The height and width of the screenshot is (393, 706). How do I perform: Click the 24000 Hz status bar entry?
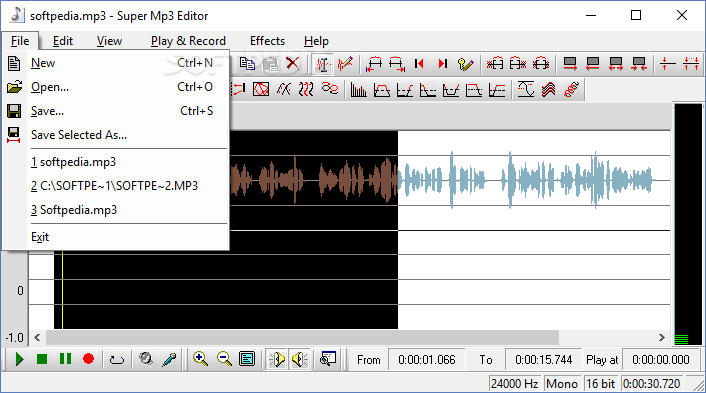[515, 384]
